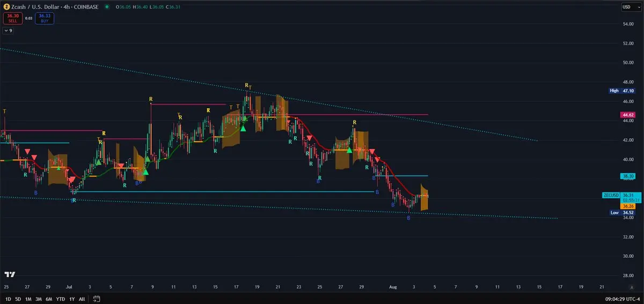Click the TradingView logo on chart
This screenshot has width=644, height=304.
pyautogui.click(x=10, y=274)
